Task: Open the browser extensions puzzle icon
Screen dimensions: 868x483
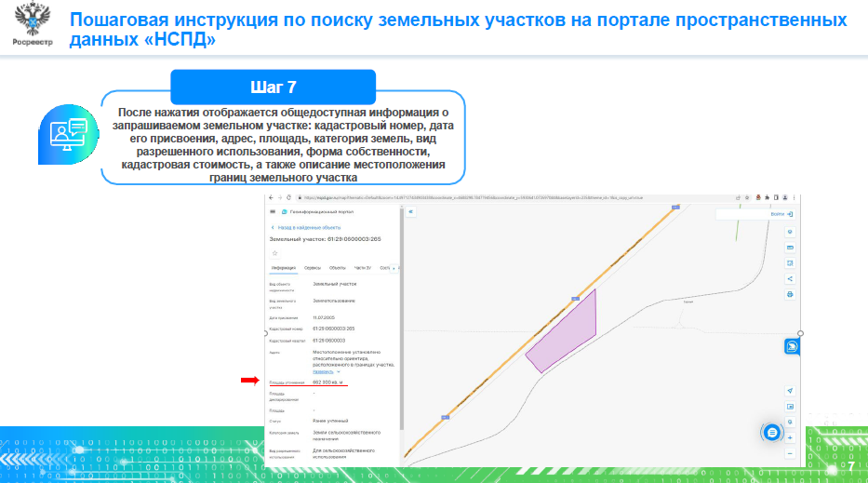Action: coord(768,197)
